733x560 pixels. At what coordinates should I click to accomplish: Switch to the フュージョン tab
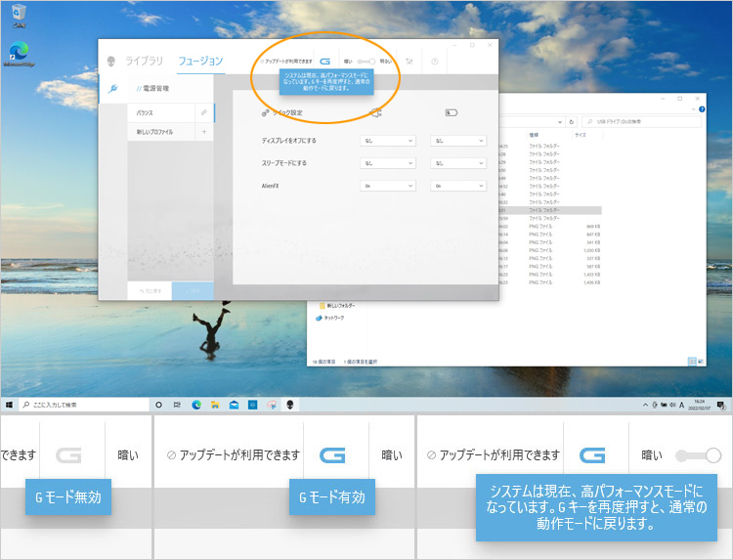(200, 62)
